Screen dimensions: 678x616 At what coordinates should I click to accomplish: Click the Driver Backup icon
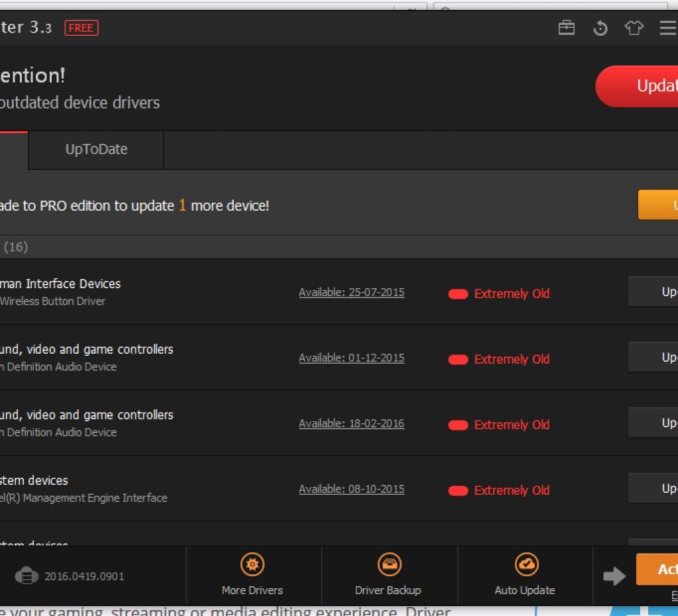[x=389, y=564]
